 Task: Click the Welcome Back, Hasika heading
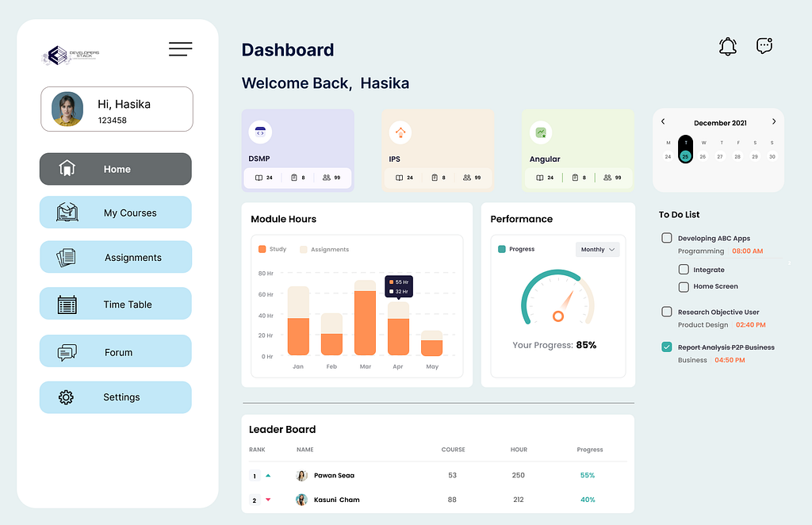coord(325,82)
